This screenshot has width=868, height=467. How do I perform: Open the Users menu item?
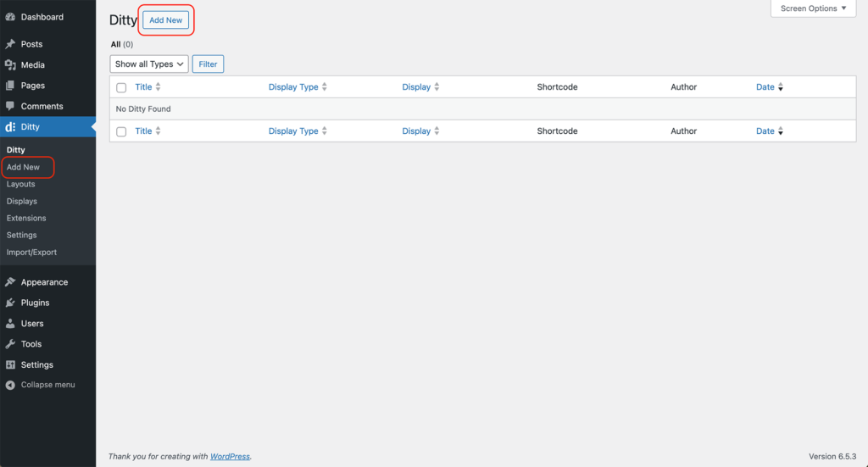coord(32,323)
